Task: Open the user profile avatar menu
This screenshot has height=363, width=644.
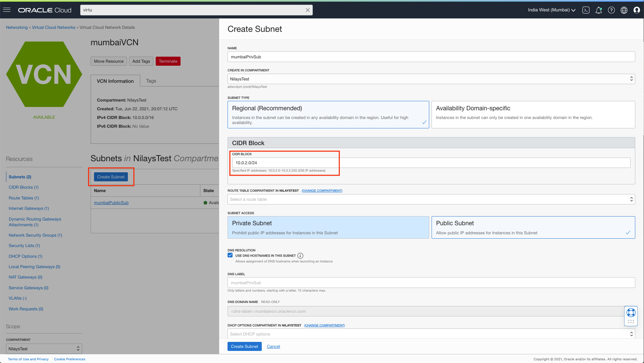Action: pyautogui.click(x=637, y=10)
